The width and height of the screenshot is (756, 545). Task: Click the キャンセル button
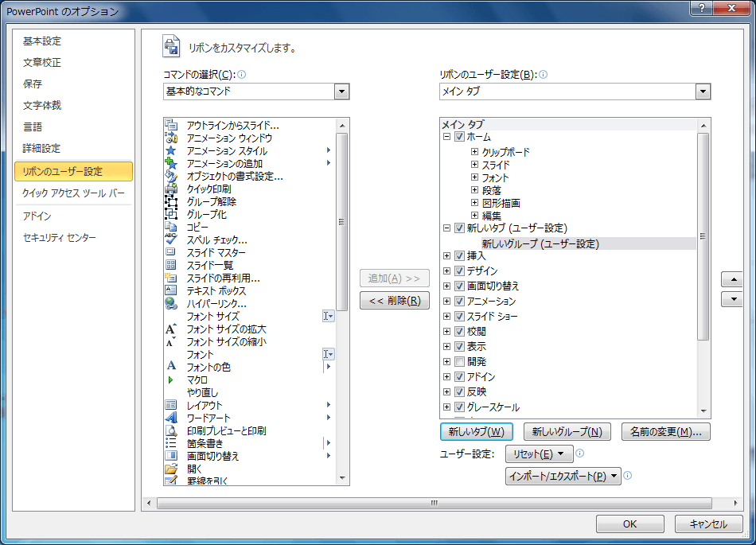[707, 524]
